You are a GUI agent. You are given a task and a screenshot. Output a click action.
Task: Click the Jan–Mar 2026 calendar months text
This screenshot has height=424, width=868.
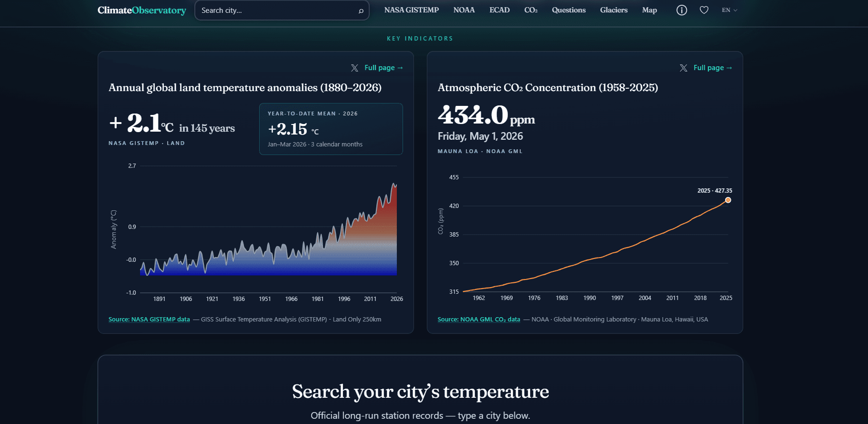(315, 145)
